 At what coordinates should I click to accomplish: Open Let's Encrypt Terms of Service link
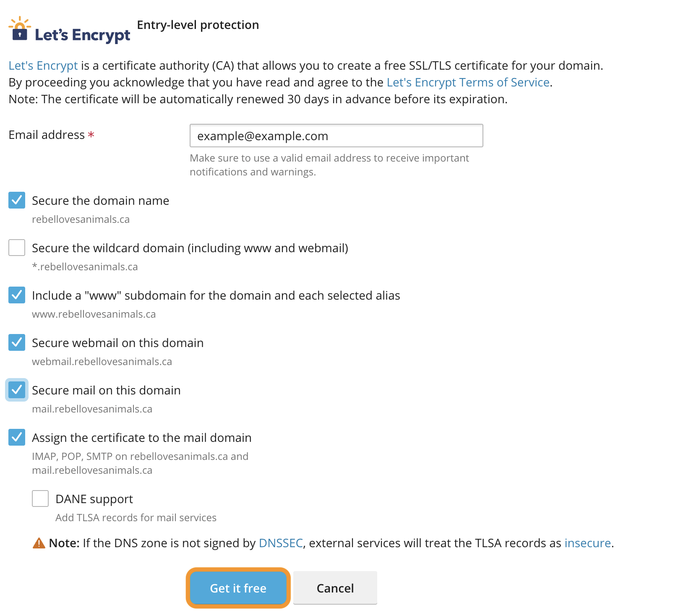click(468, 83)
